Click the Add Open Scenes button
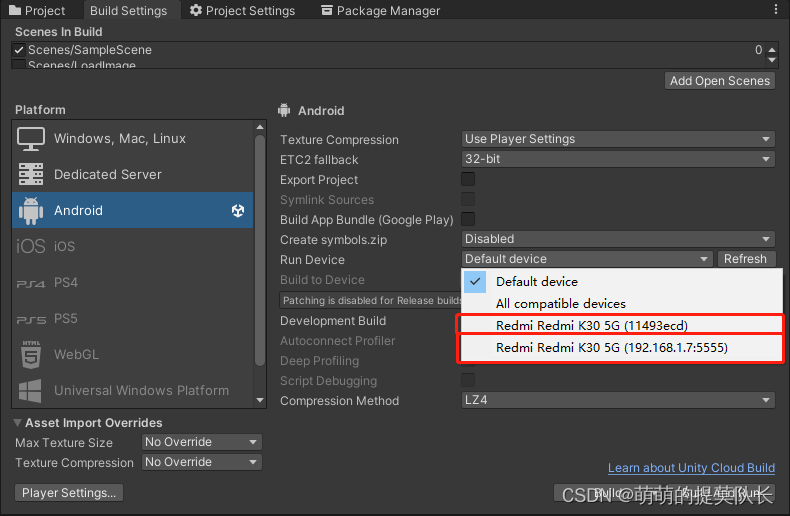790x516 pixels. (x=719, y=81)
